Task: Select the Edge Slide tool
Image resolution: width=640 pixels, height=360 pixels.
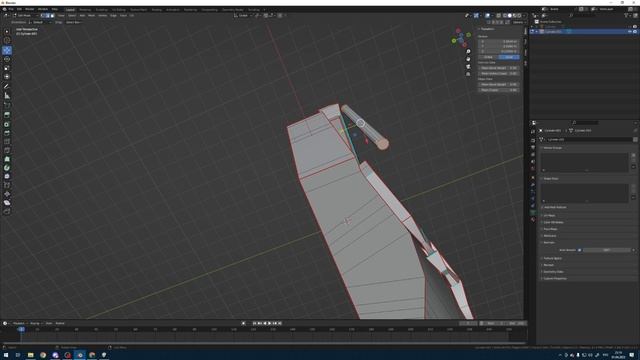Action: pyautogui.click(x=7, y=185)
